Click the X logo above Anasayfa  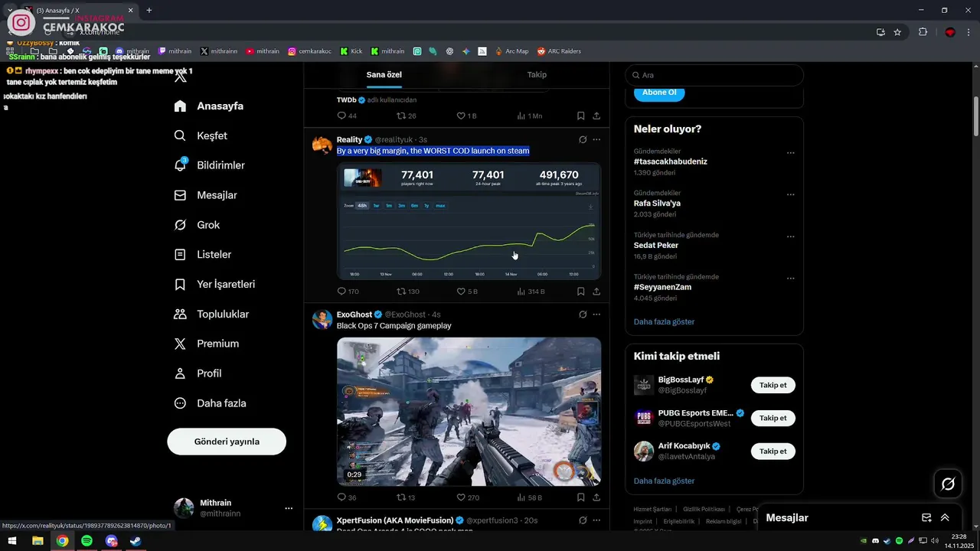pyautogui.click(x=180, y=77)
